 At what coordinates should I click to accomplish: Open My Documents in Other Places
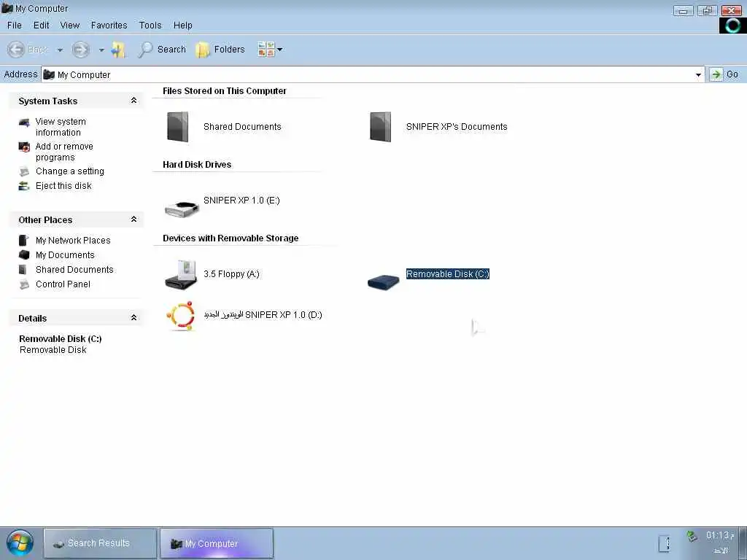65,254
